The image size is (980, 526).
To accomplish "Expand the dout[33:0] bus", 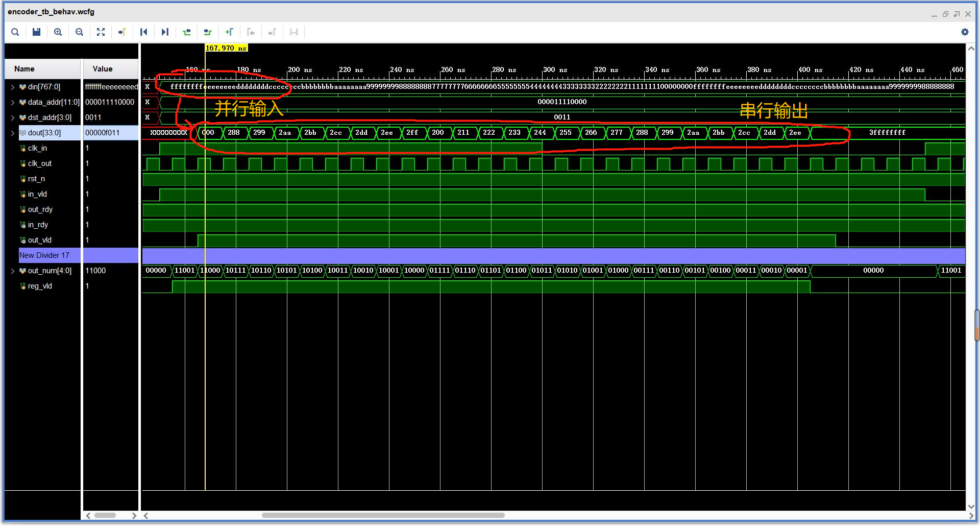I will 12,133.
